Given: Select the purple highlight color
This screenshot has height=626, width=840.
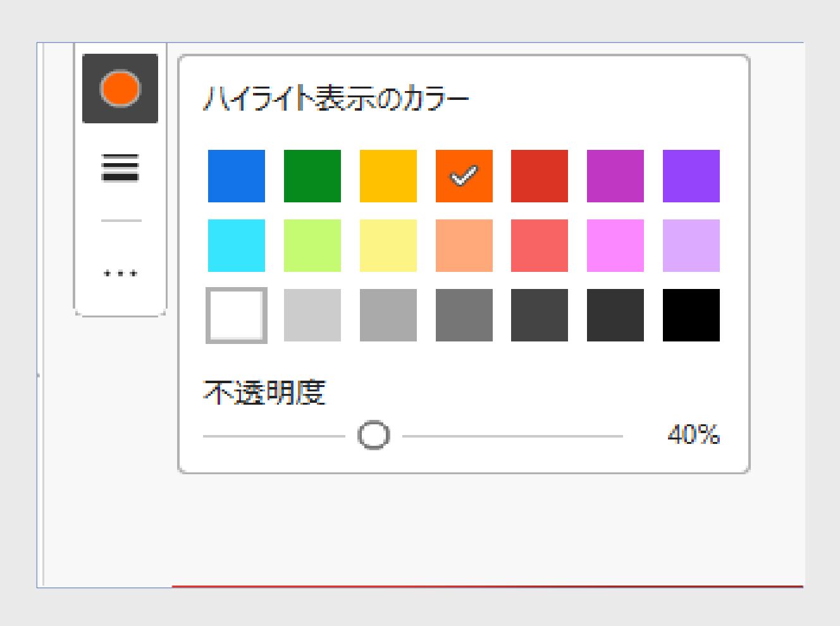Looking at the screenshot, I should pyautogui.click(x=693, y=175).
